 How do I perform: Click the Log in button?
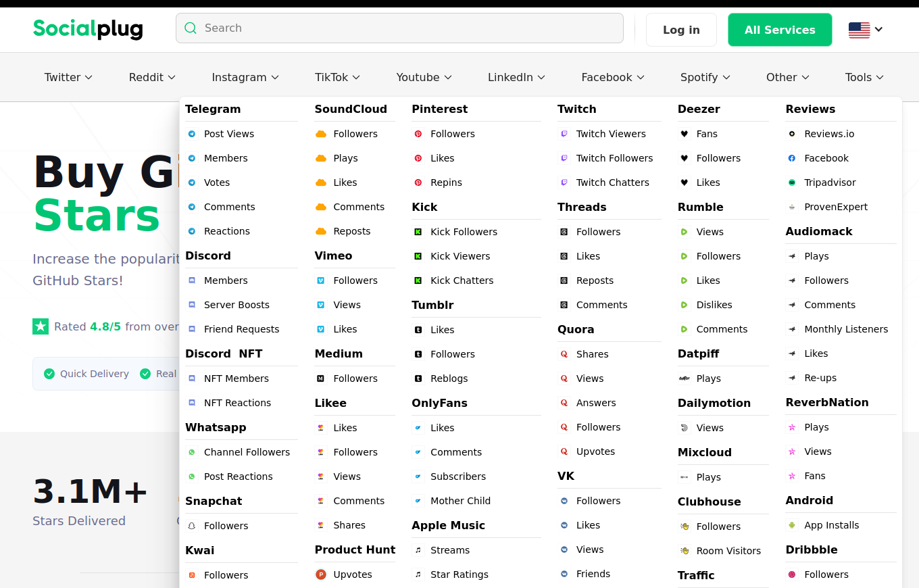click(x=681, y=30)
